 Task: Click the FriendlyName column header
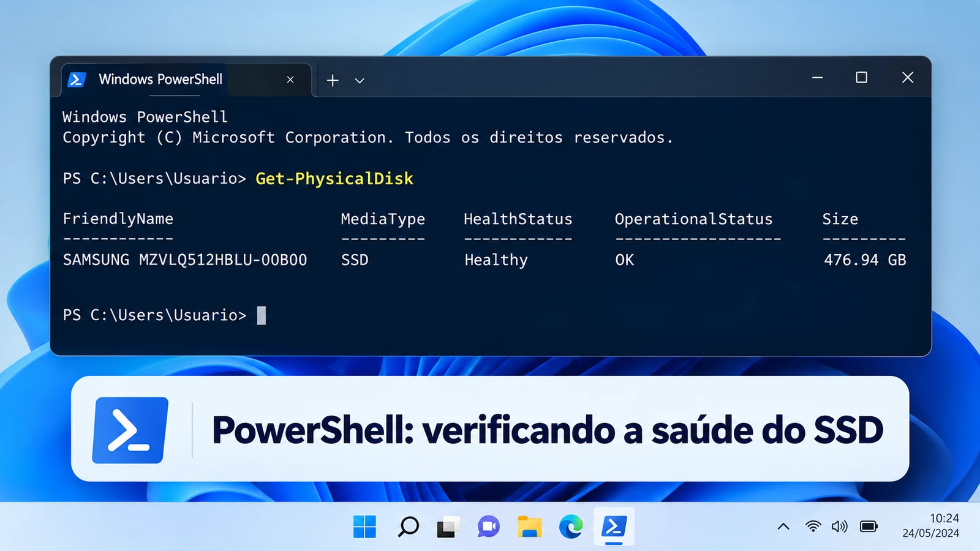click(x=118, y=219)
